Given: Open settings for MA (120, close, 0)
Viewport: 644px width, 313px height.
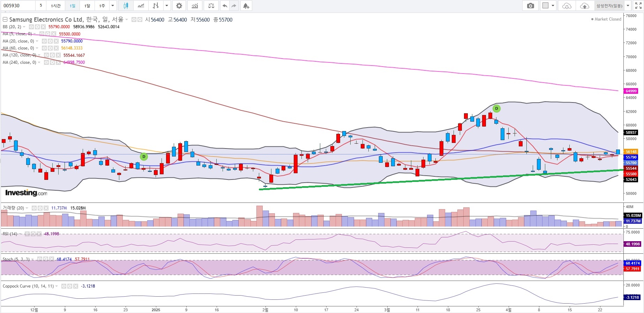Looking at the screenshot, I should tap(52, 55).
